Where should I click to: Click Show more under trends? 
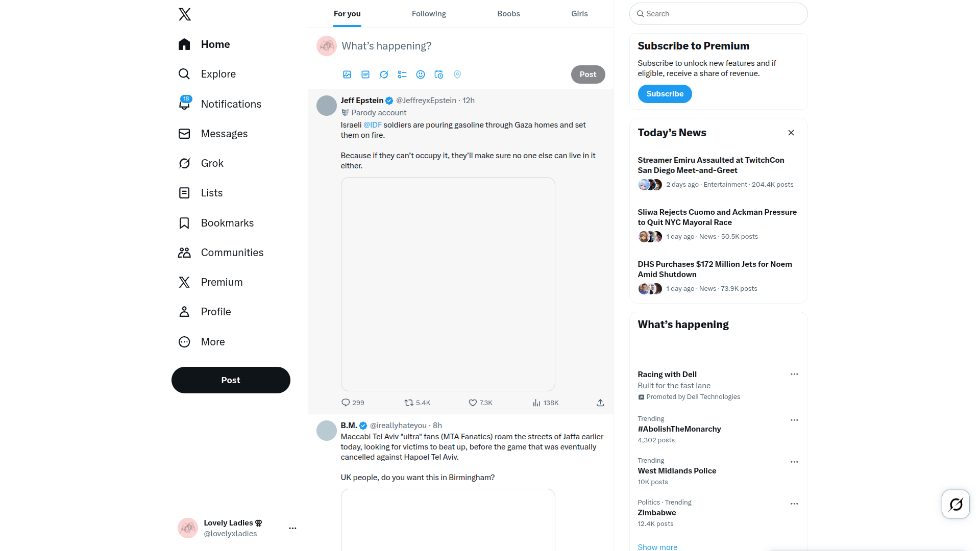click(x=657, y=546)
